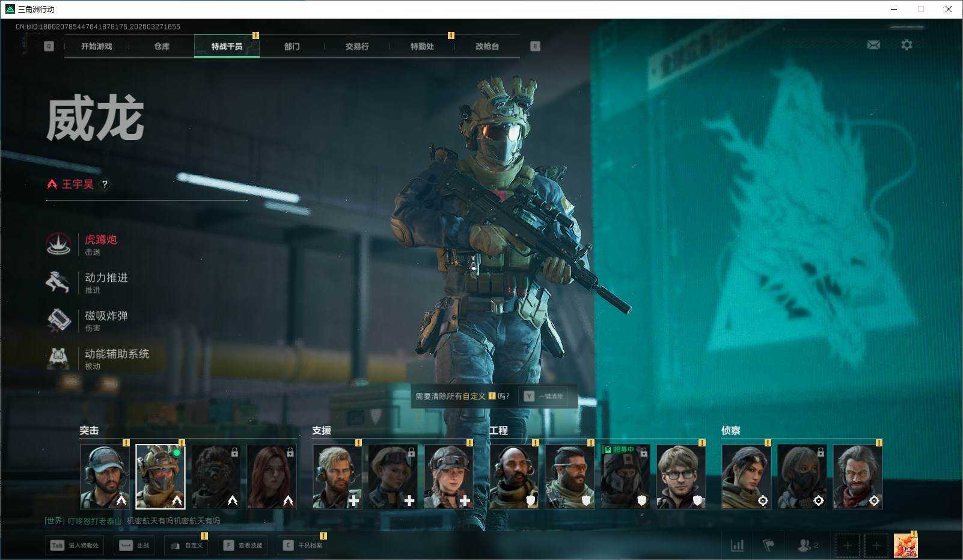Open the friends list icon showing 2
Screen dimensions: 963x560
807,545
